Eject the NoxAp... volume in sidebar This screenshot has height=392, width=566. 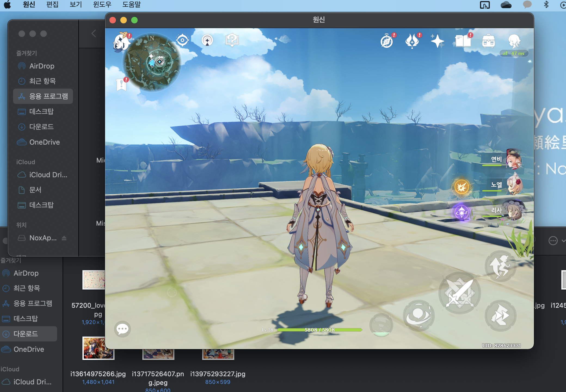[x=64, y=238]
